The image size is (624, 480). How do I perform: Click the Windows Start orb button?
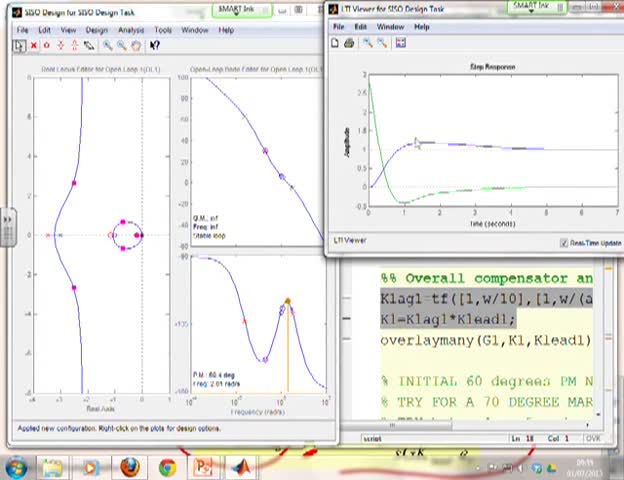(x=16, y=467)
